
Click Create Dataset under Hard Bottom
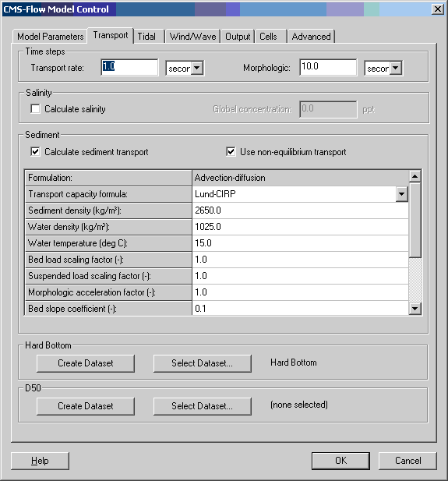click(86, 363)
